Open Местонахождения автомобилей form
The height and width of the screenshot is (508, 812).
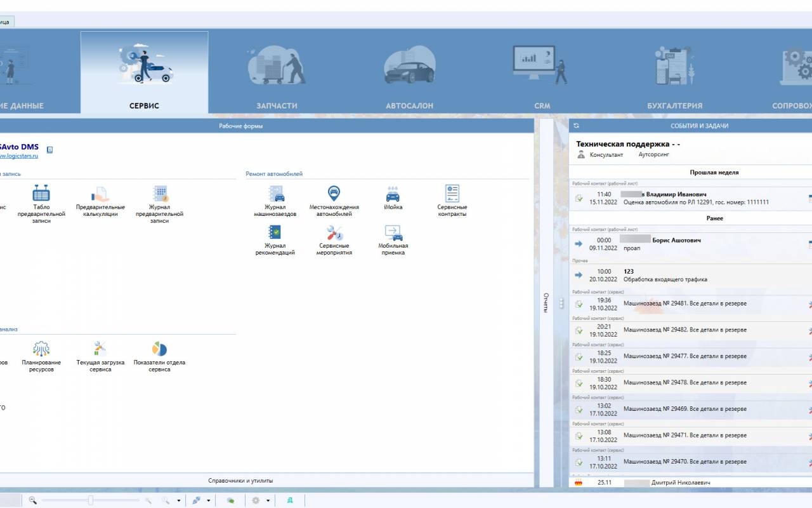click(334, 201)
